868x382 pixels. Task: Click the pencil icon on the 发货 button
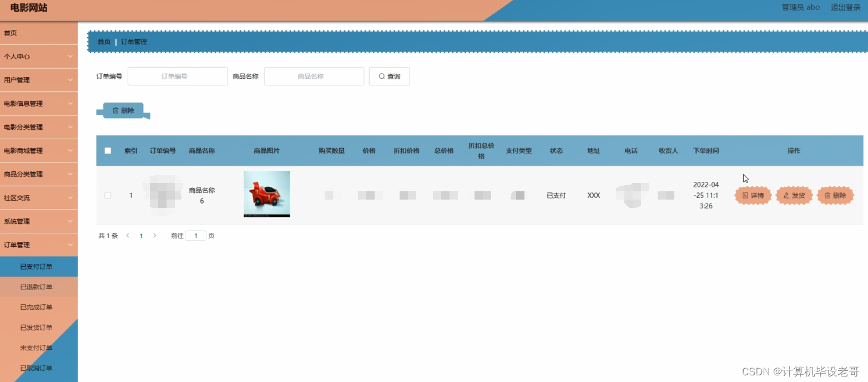pos(786,196)
